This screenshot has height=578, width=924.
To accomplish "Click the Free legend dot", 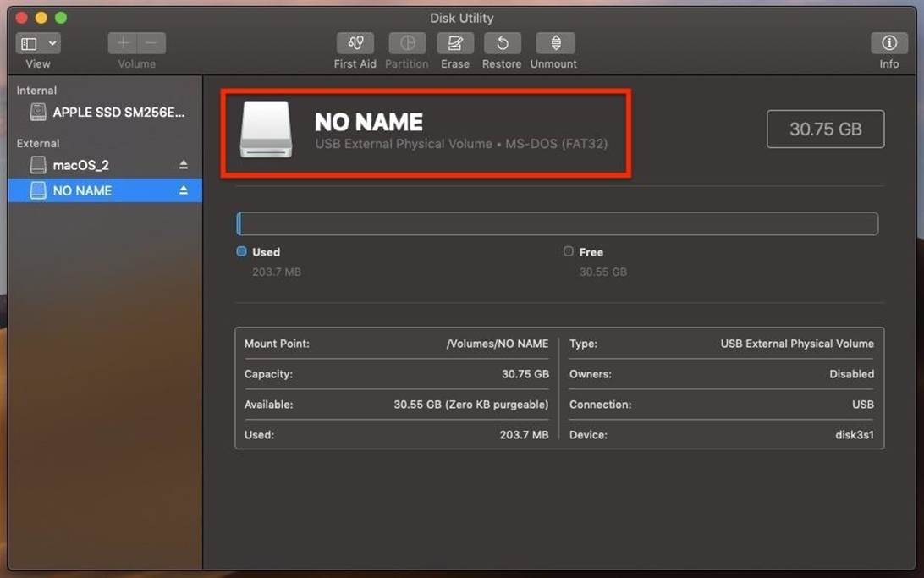I will 568,251.
